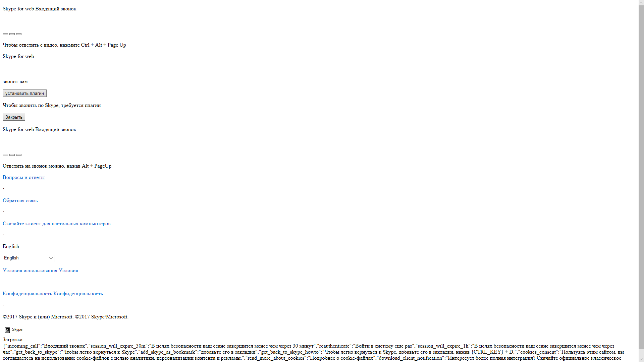
Task: Click the download desktop client link
Action: (x=57, y=223)
